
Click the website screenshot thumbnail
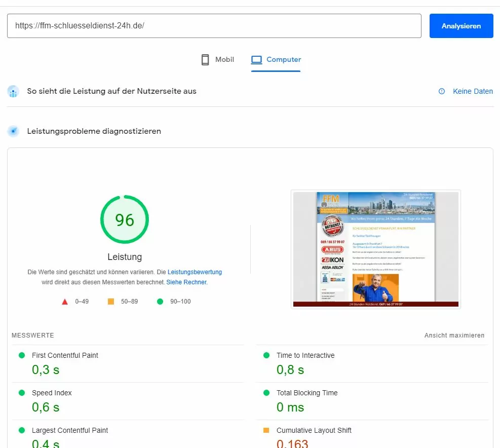tap(375, 249)
